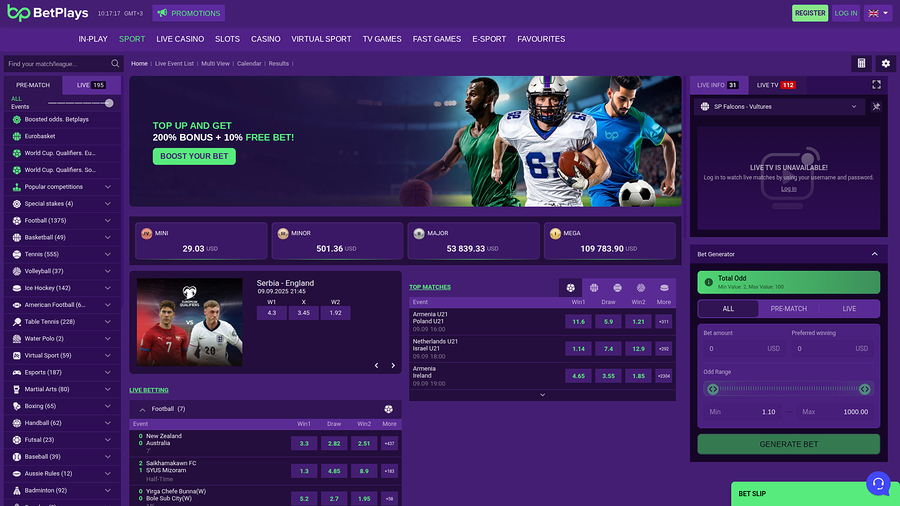Click Major jackpot coin icon
Screen dimensions: 900x506
coord(419,233)
